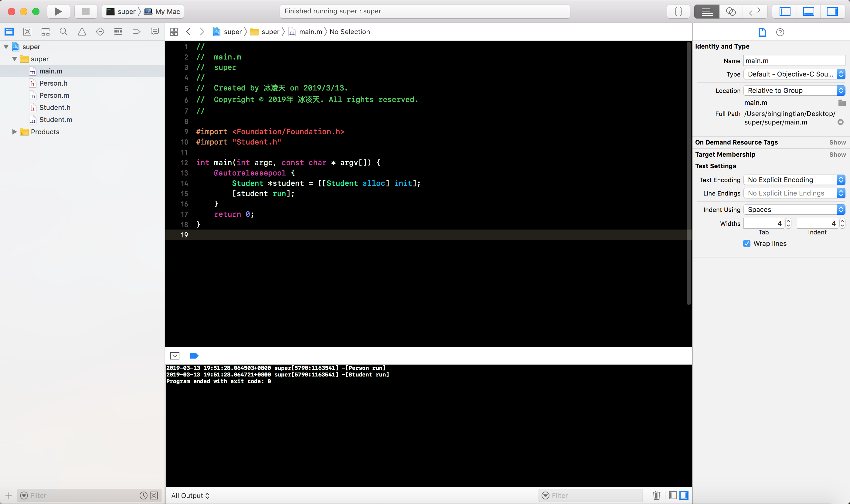Collapse the Products folder disclosure triangle
This screenshot has height=504, width=850.
pos(14,132)
